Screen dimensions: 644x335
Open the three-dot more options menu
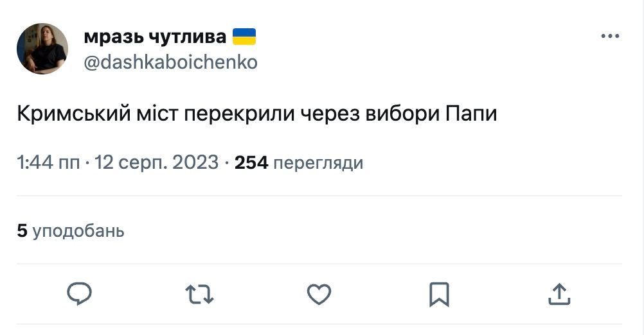pyautogui.click(x=609, y=37)
